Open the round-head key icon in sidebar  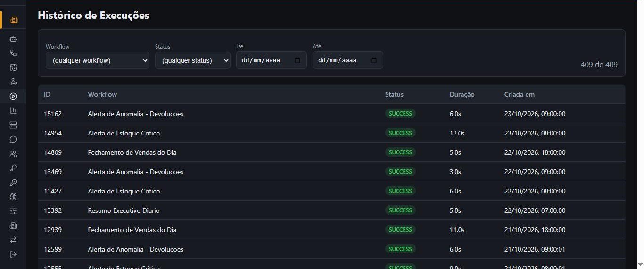pyautogui.click(x=13, y=168)
